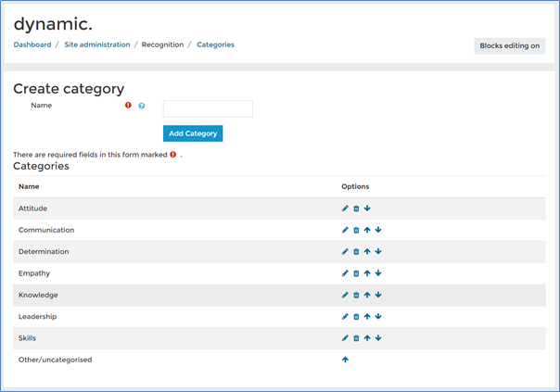Click the required-field icon beside Name

click(128, 106)
